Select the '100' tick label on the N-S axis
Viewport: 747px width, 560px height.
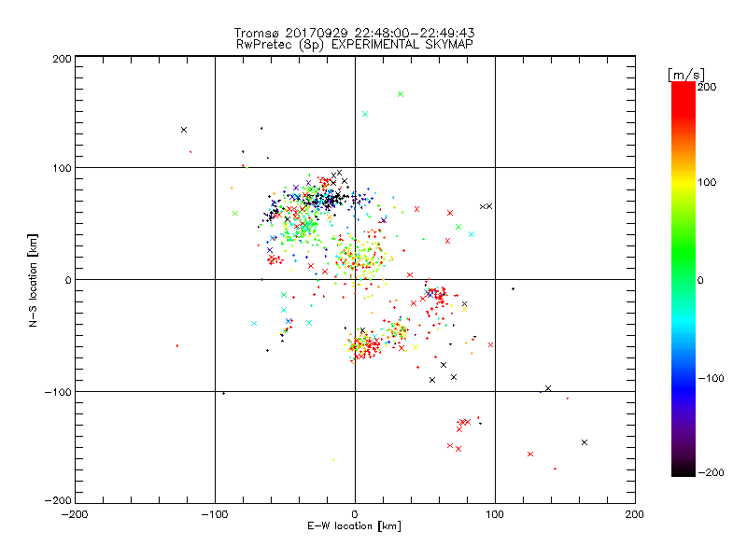tap(62, 168)
